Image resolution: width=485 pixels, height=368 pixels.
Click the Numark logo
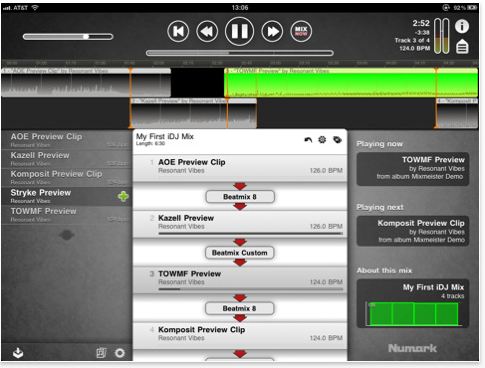point(413,348)
